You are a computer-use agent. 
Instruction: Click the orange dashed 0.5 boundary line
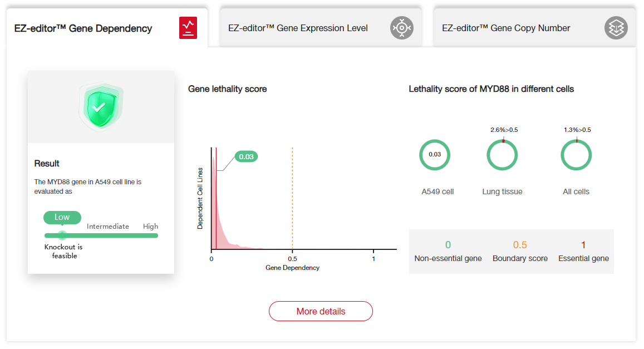pyautogui.click(x=292, y=200)
